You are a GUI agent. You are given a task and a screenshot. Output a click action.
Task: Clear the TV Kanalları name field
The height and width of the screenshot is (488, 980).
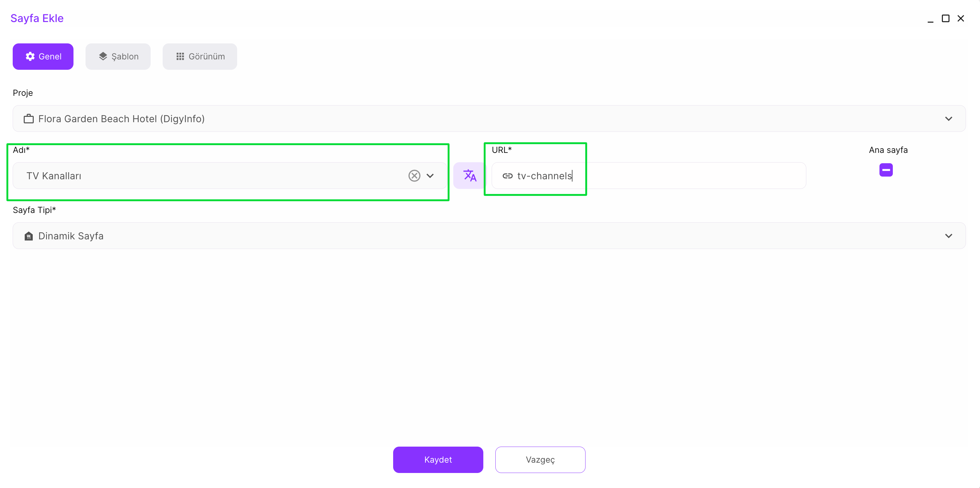click(414, 176)
